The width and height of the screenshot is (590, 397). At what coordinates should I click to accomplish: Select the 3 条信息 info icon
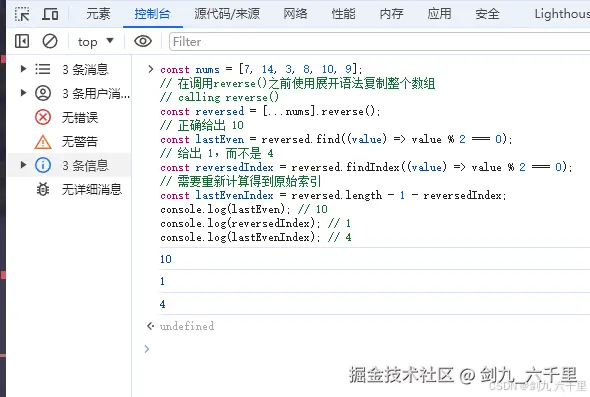43,165
